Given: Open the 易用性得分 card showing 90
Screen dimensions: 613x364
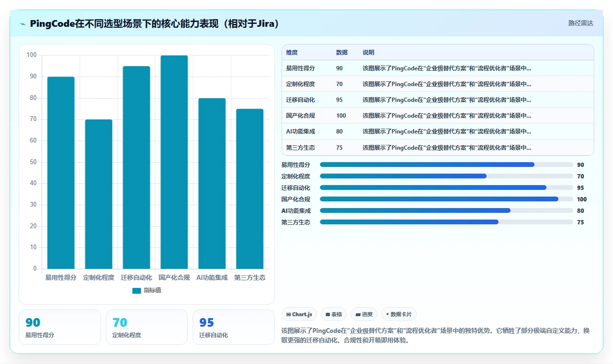Looking at the screenshot, I should 60,327.
